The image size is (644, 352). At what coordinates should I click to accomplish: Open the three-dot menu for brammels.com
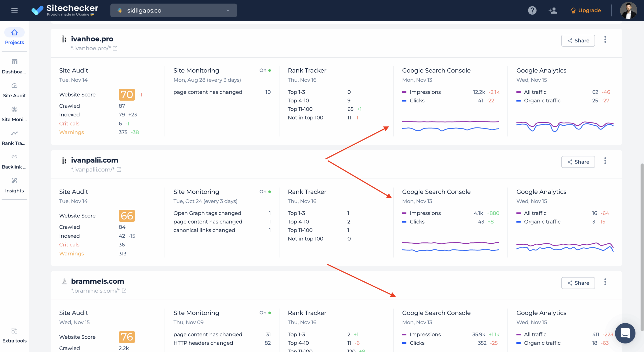[605, 282]
